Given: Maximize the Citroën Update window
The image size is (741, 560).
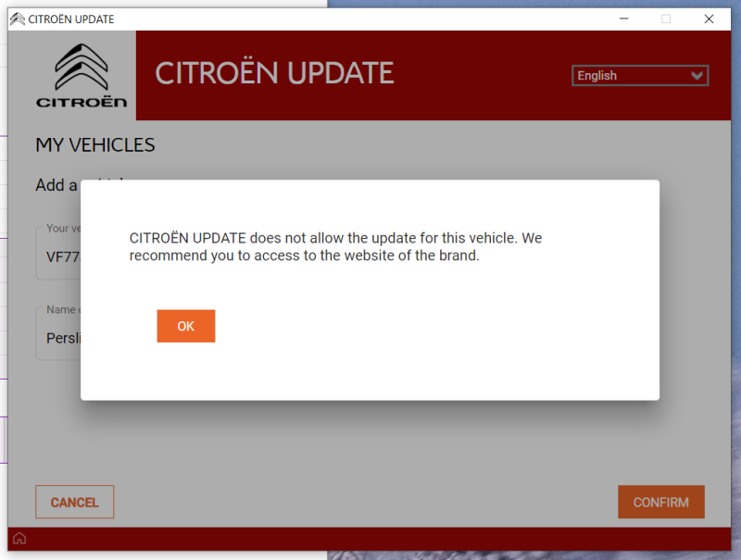Looking at the screenshot, I should point(666,19).
